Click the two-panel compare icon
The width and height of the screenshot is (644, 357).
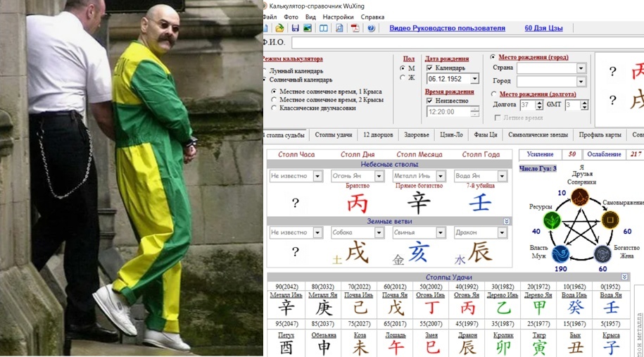click(x=324, y=28)
